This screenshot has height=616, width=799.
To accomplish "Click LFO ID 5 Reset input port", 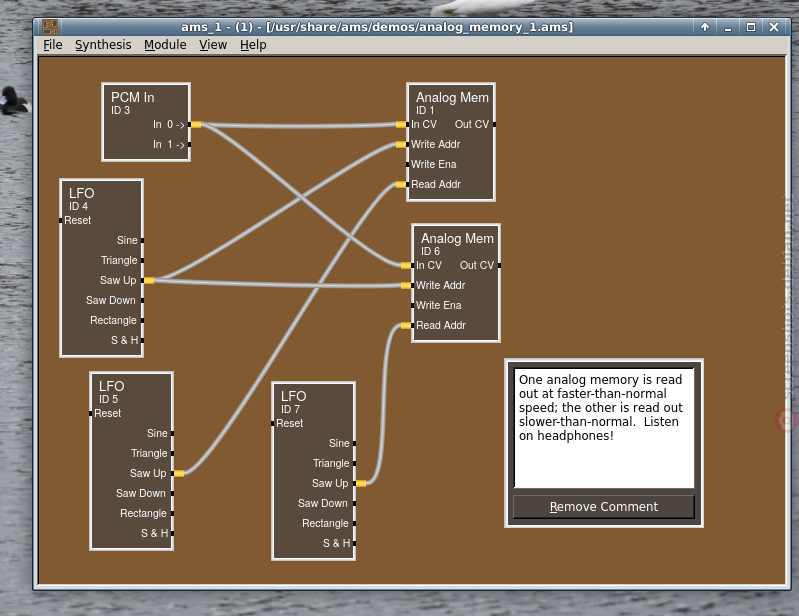I will [91, 413].
